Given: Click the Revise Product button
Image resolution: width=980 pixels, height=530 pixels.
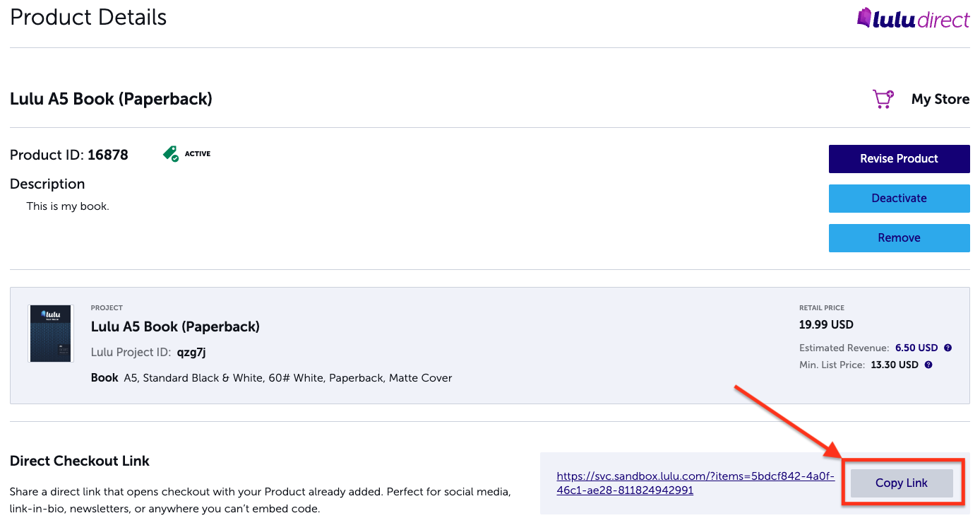Looking at the screenshot, I should pos(899,158).
